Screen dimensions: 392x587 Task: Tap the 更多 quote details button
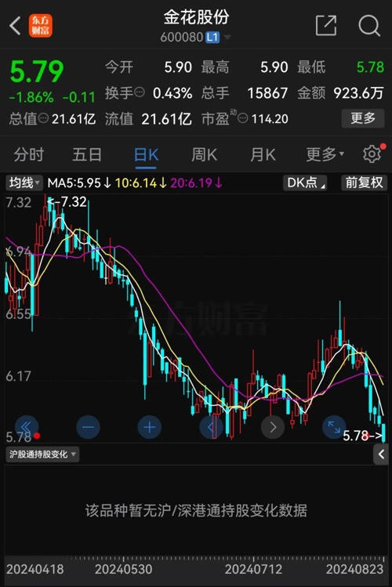pos(363,118)
